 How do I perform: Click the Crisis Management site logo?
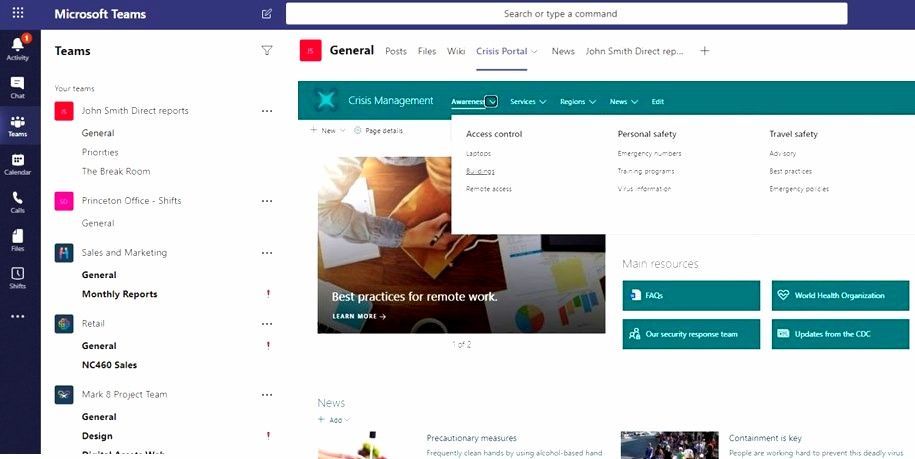(325, 100)
